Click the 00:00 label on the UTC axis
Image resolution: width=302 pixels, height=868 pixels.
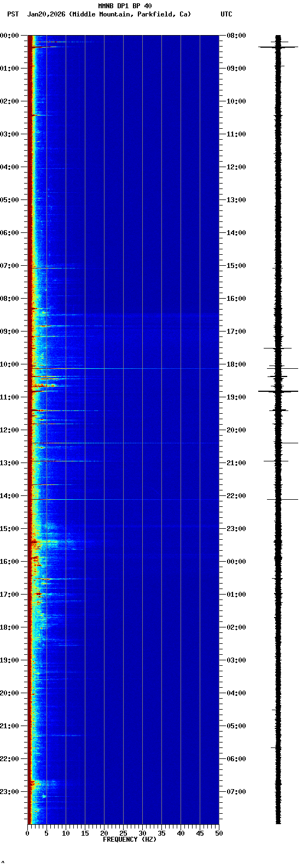point(236,562)
